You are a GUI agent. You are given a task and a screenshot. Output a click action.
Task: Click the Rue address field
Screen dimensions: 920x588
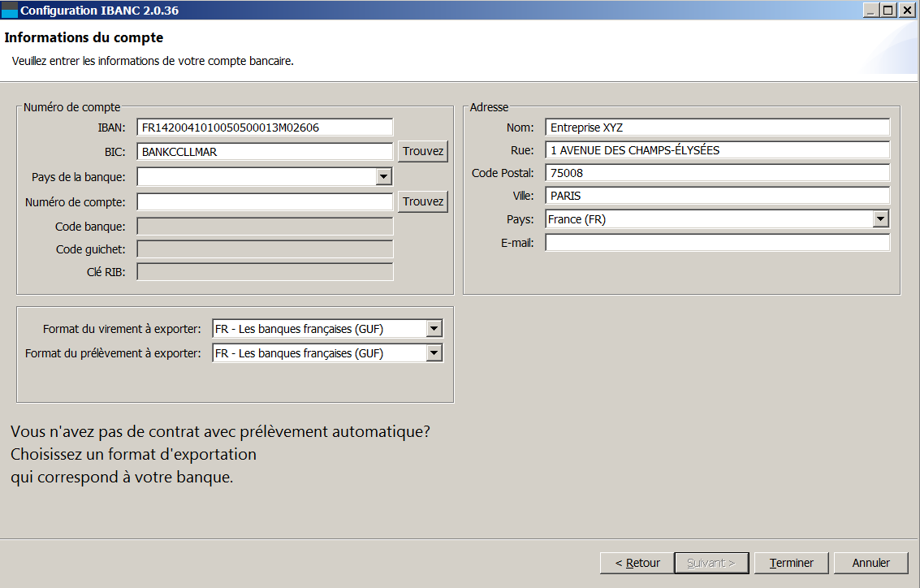(x=717, y=150)
